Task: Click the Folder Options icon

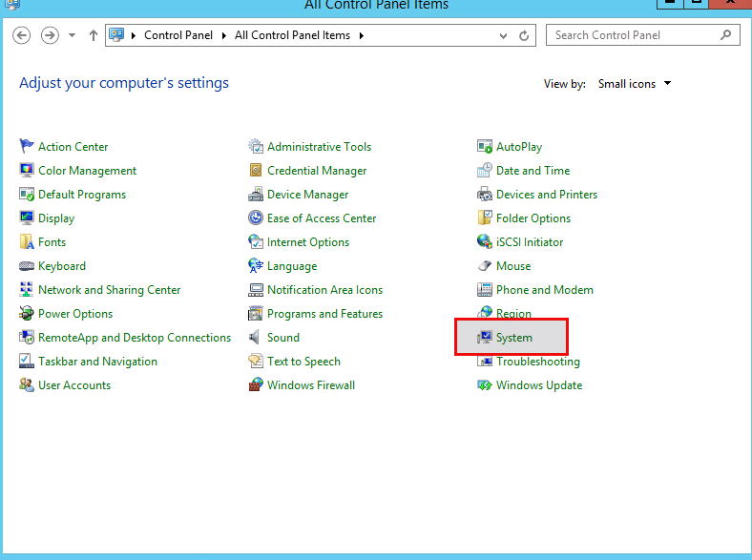Action: click(485, 218)
